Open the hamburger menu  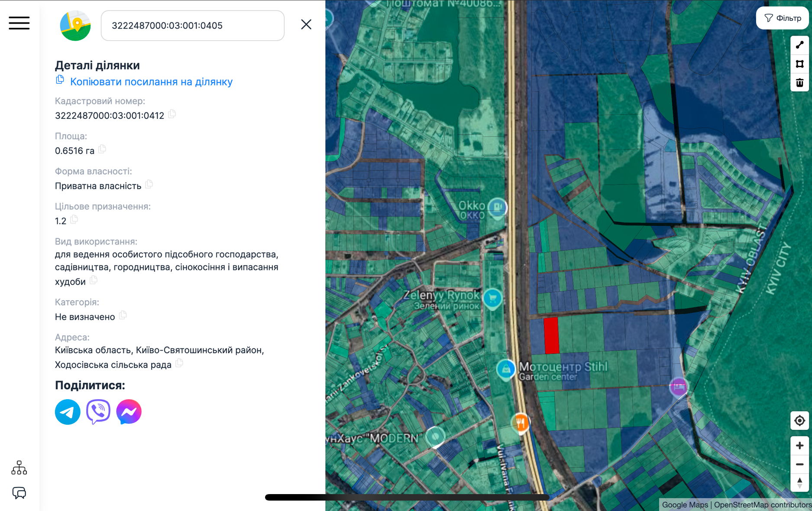[x=19, y=23]
